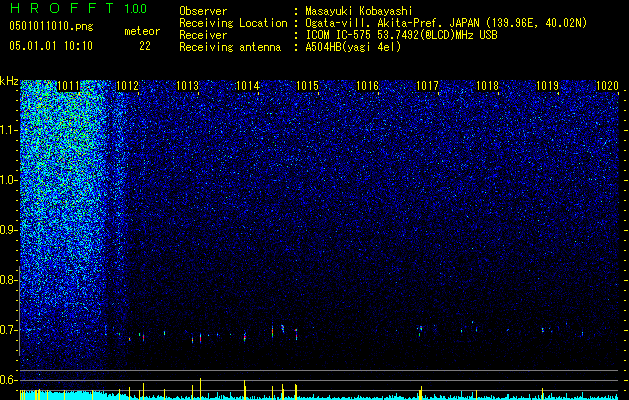Click the kHz axis unit label

click(9, 82)
